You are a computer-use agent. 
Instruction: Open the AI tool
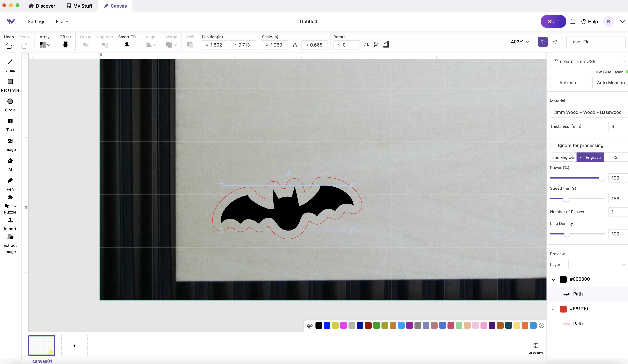click(x=10, y=165)
